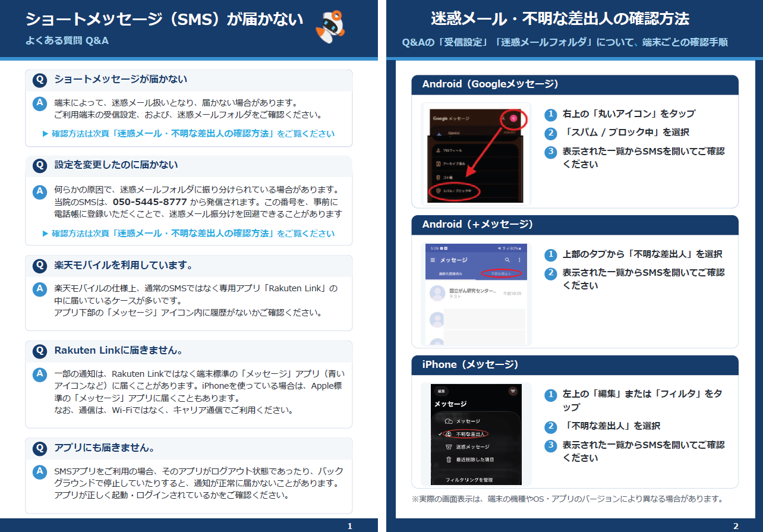
Task: Click the Q badge beside 楽天モバイルを利用しています。
Action: coord(40,265)
